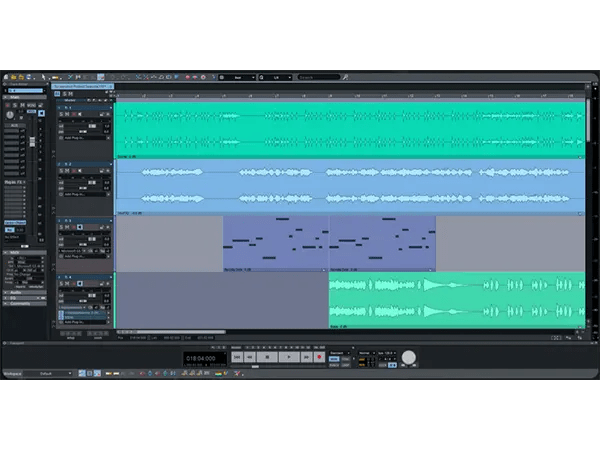The height and width of the screenshot is (450, 600).
Task: Click the fast forward transport button
Action: (x=307, y=357)
